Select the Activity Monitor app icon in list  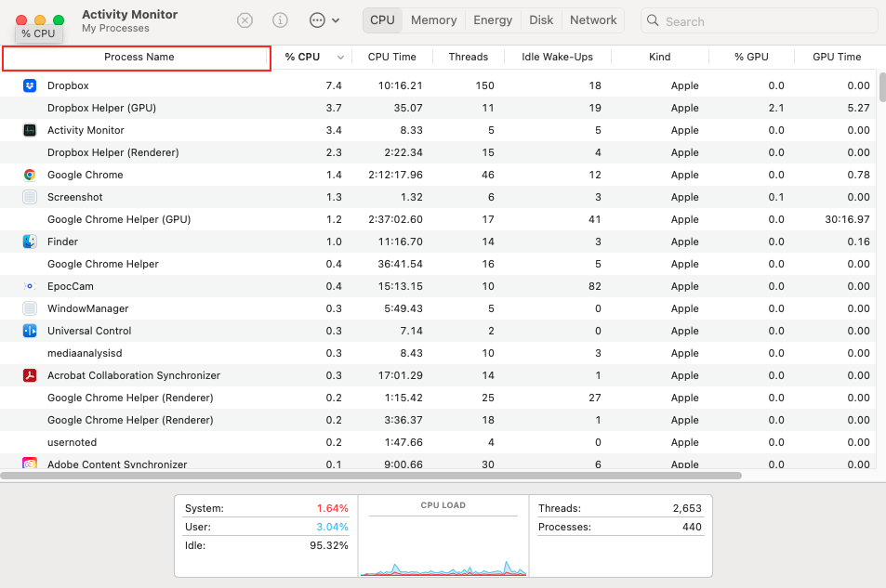coord(30,130)
